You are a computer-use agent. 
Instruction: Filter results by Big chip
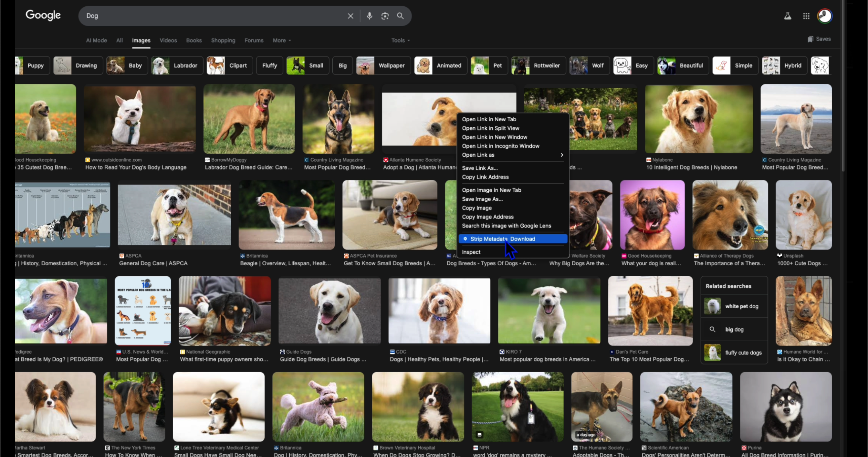343,66
